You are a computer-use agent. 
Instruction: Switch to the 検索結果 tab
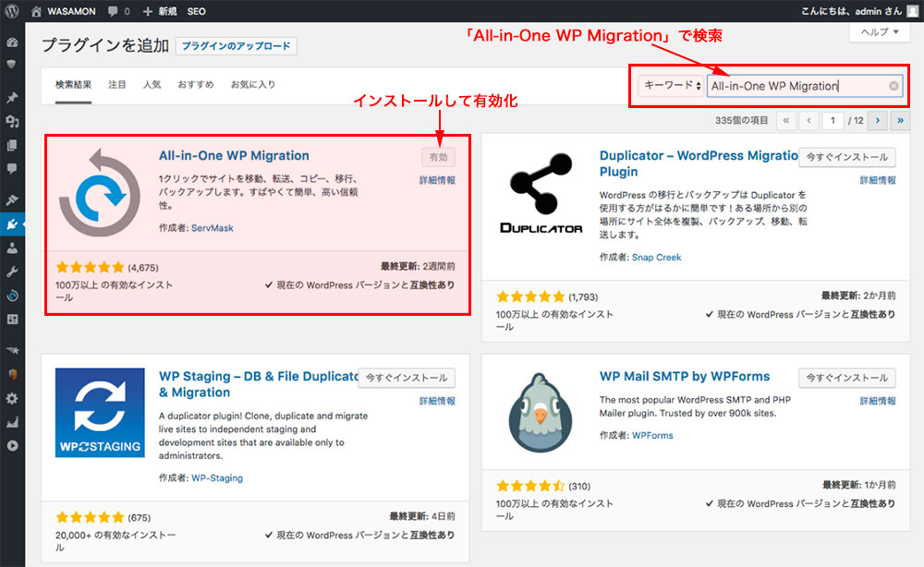[x=74, y=85]
